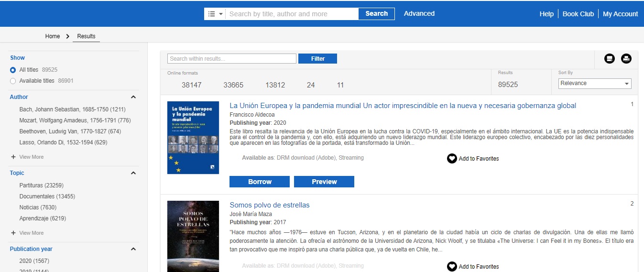Select the All titles radio button
This screenshot has height=272, width=644.
coord(13,70)
